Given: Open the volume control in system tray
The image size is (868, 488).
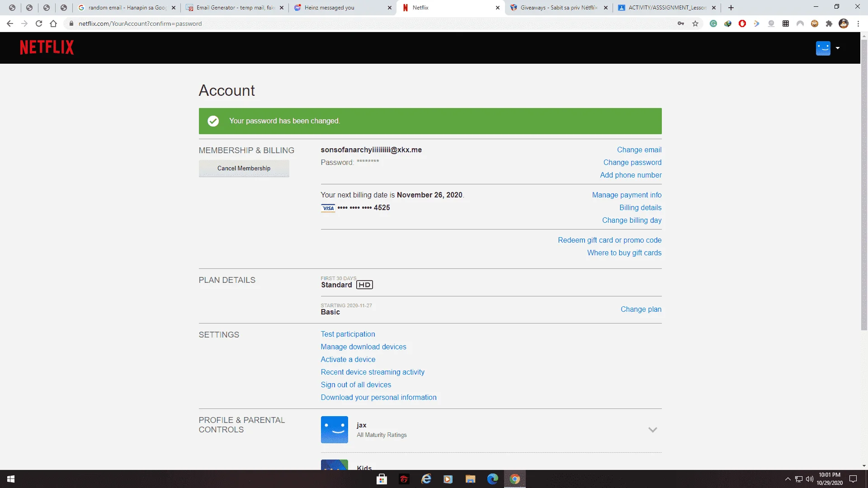Looking at the screenshot, I should 809,479.
